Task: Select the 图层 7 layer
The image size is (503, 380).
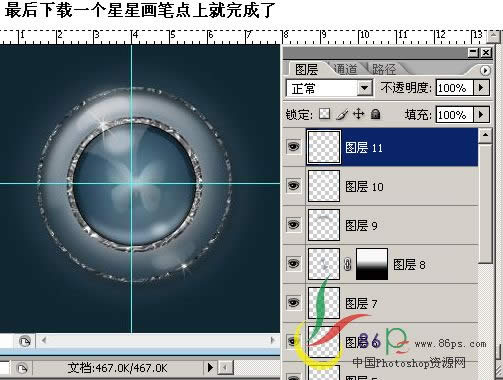Action: click(x=381, y=303)
